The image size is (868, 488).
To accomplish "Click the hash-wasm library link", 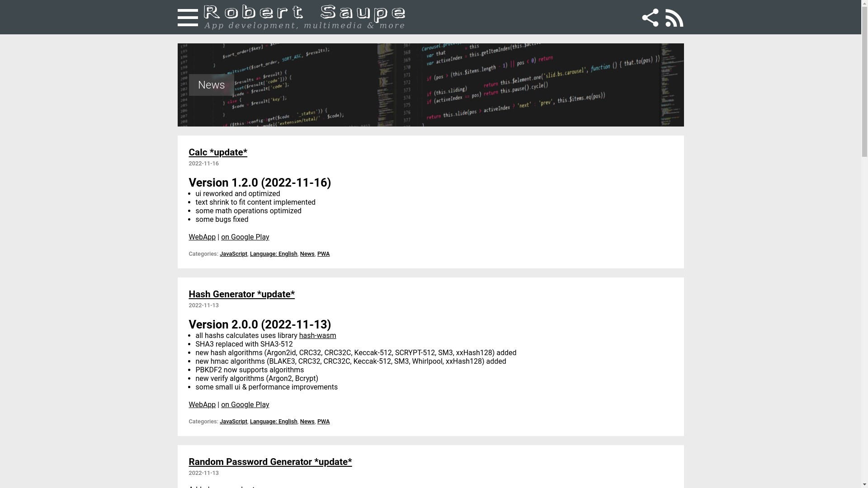I will pos(317,336).
